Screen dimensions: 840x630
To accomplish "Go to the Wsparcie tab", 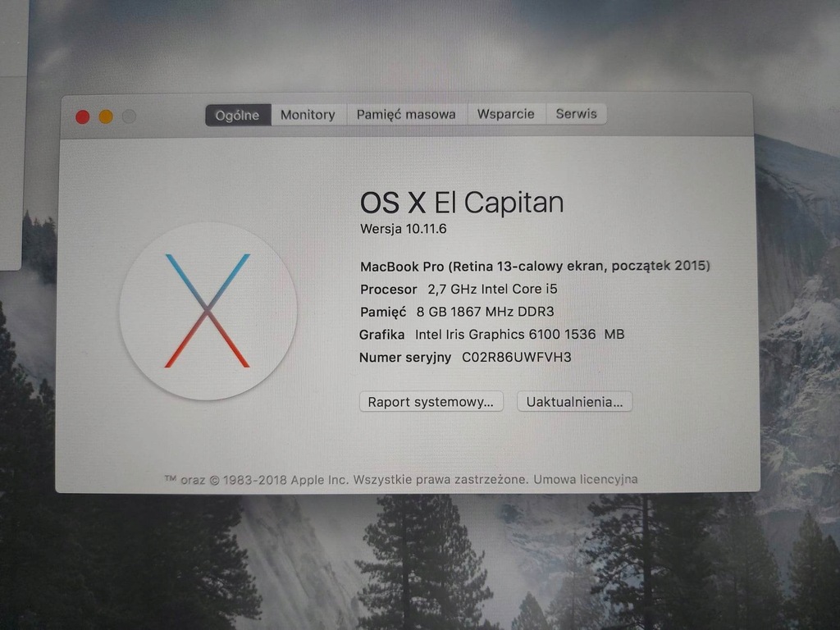I will [505, 114].
